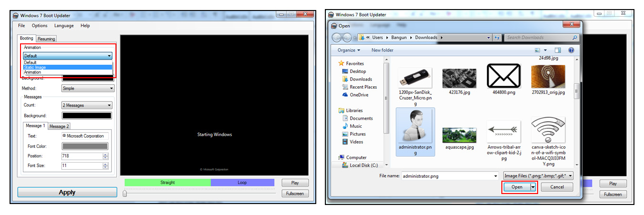Click the refresh button beside the address bar
644x215 pixels.
[497, 38]
